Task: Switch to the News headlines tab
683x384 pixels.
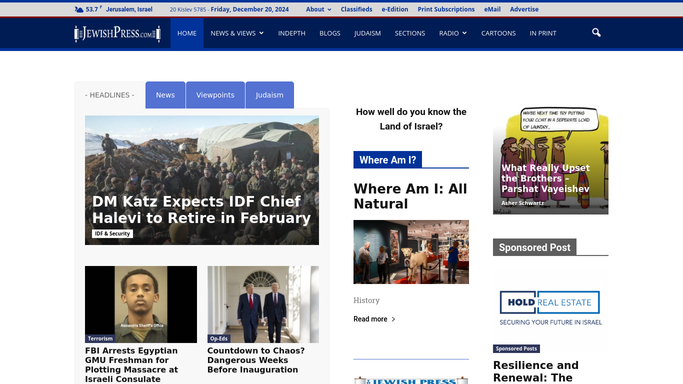Action: click(165, 95)
